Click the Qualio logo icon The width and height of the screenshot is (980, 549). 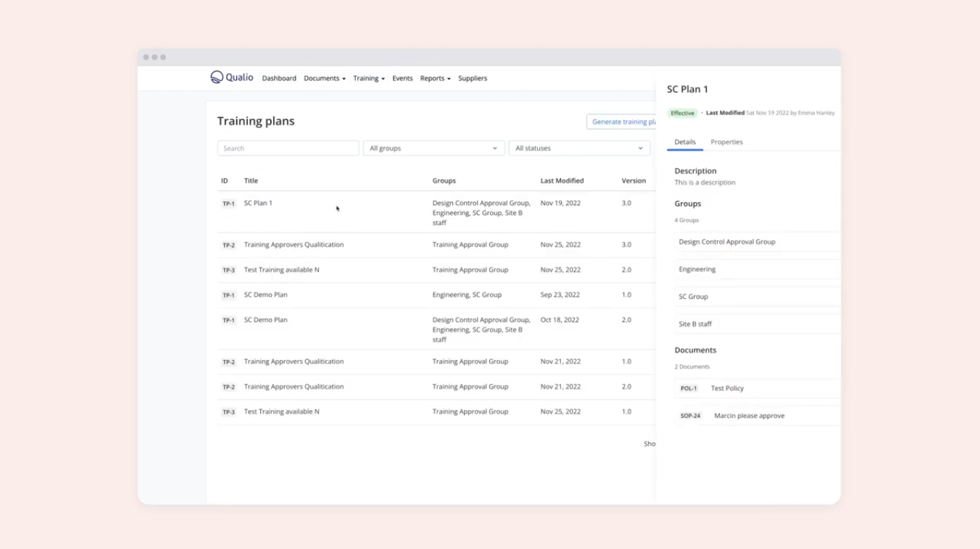[217, 77]
